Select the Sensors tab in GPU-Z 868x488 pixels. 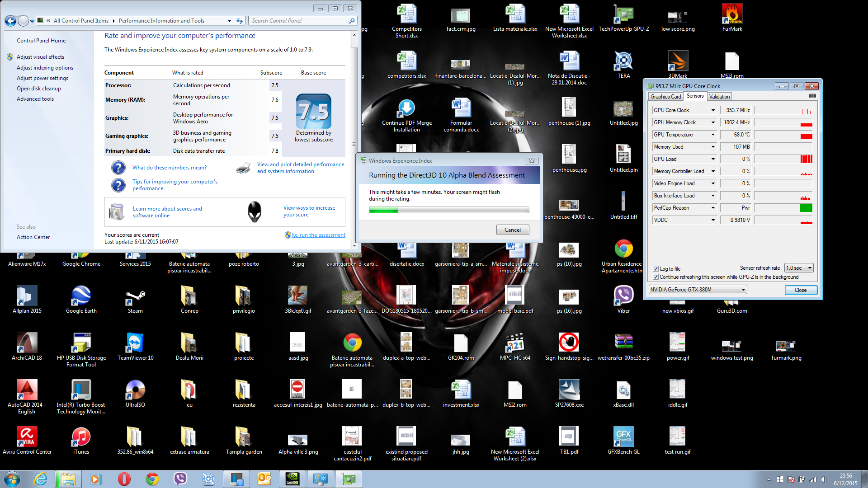click(x=695, y=96)
